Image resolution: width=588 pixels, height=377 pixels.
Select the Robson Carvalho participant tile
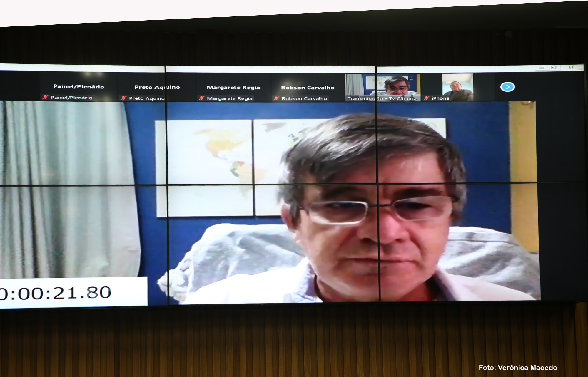(x=308, y=88)
